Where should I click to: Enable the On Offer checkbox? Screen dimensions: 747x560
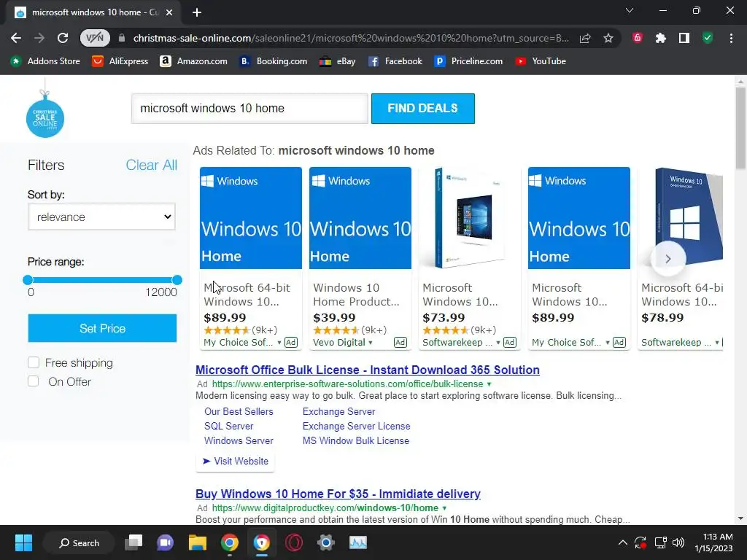pyautogui.click(x=34, y=381)
